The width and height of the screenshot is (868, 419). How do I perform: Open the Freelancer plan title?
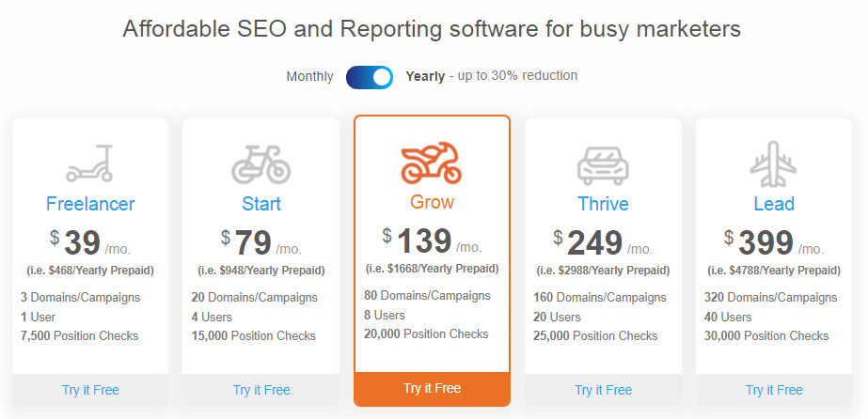(90, 204)
